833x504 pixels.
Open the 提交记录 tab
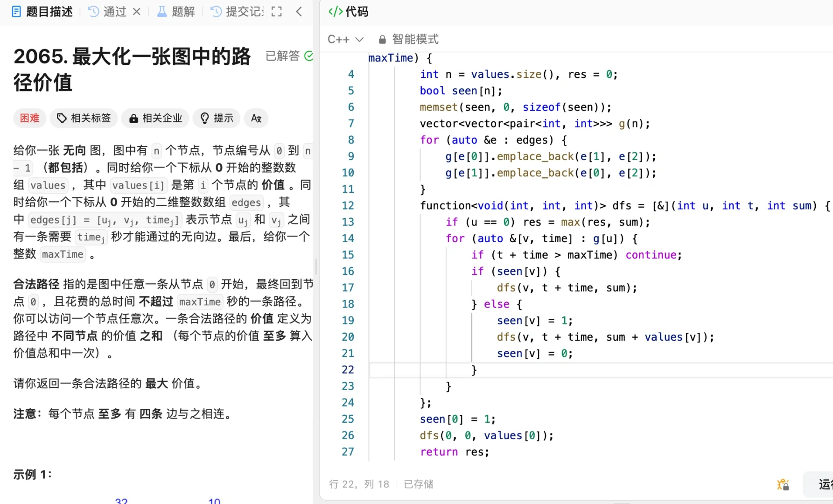pos(237,12)
